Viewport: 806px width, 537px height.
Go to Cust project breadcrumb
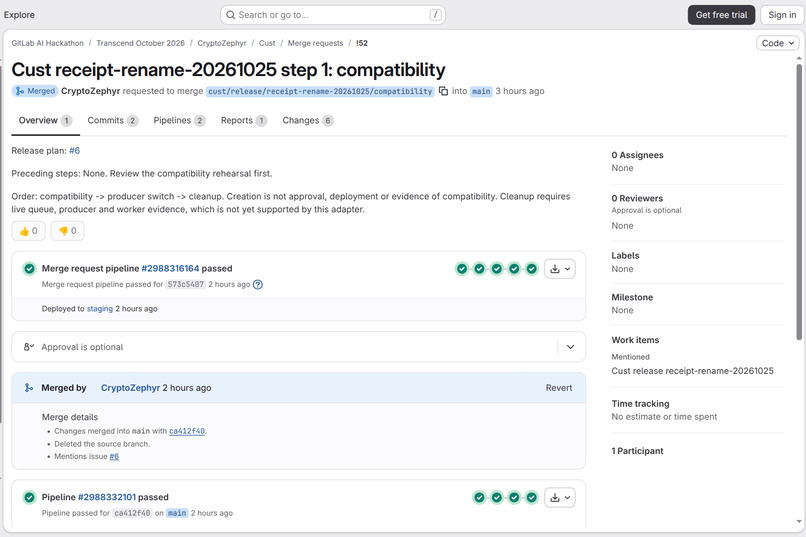[267, 43]
